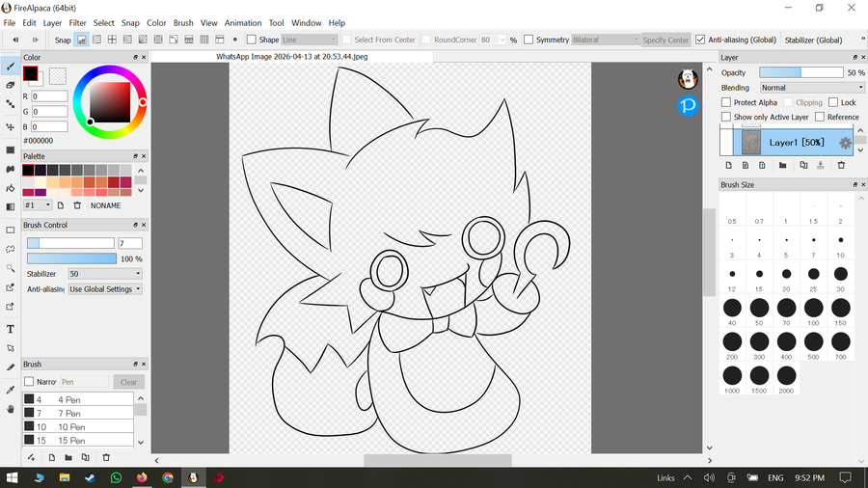Screen dimensions: 868x488
Task: Duplicate the current layer
Action: pos(803,166)
